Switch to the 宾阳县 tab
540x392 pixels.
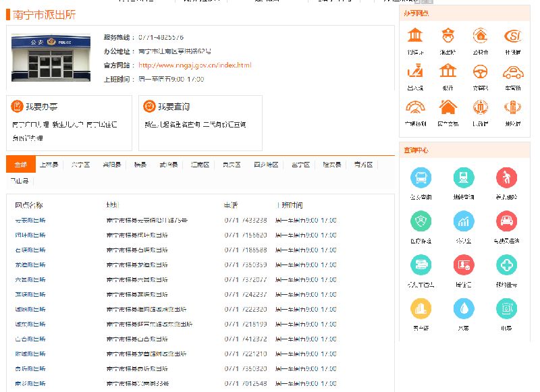click(x=112, y=165)
